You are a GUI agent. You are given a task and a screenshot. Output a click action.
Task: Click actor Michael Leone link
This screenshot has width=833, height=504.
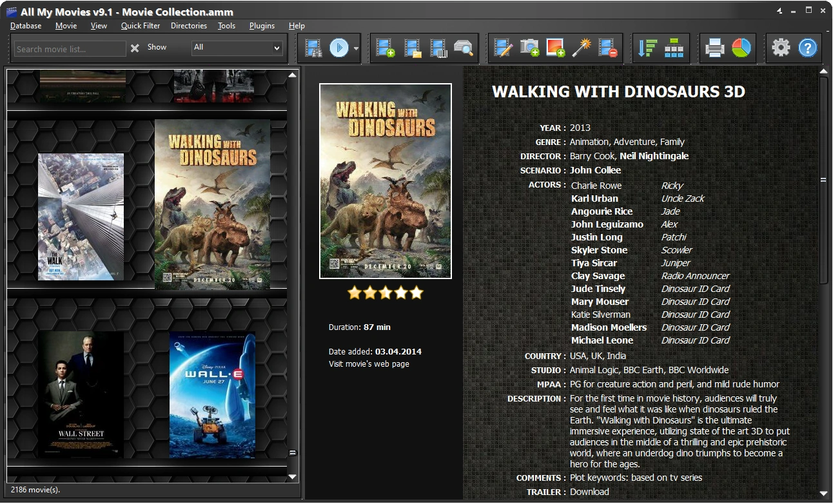click(602, 340)
